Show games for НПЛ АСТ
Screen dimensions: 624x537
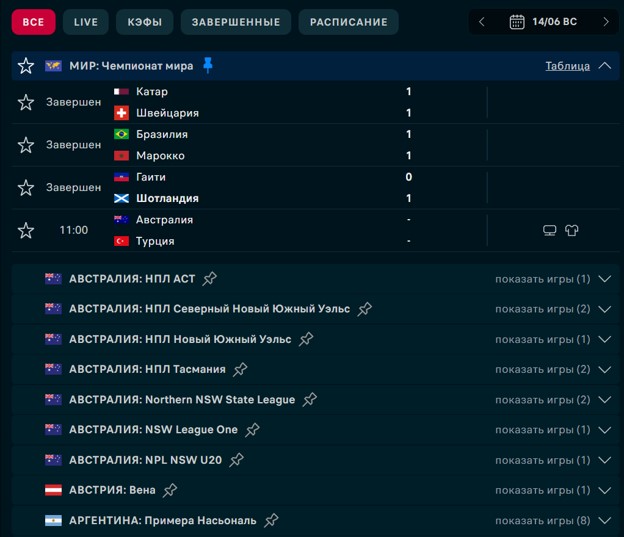pyautogui.click(x=542, y=279)
